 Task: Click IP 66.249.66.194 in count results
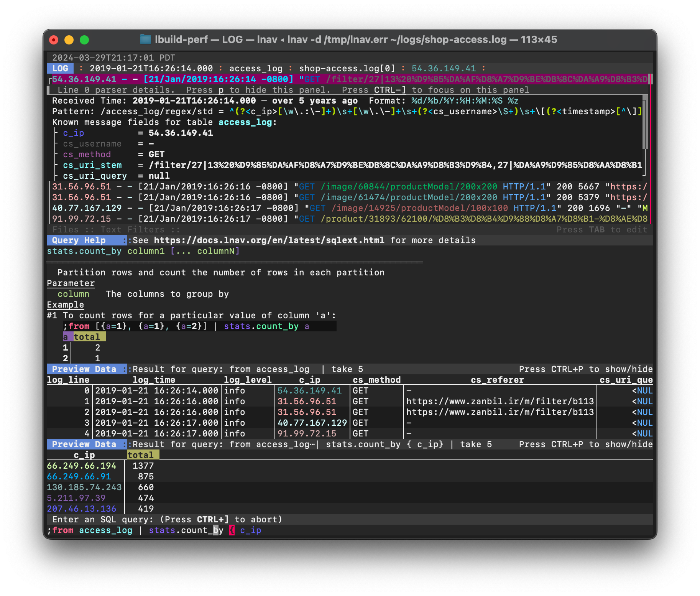click(x=81, y=466)
